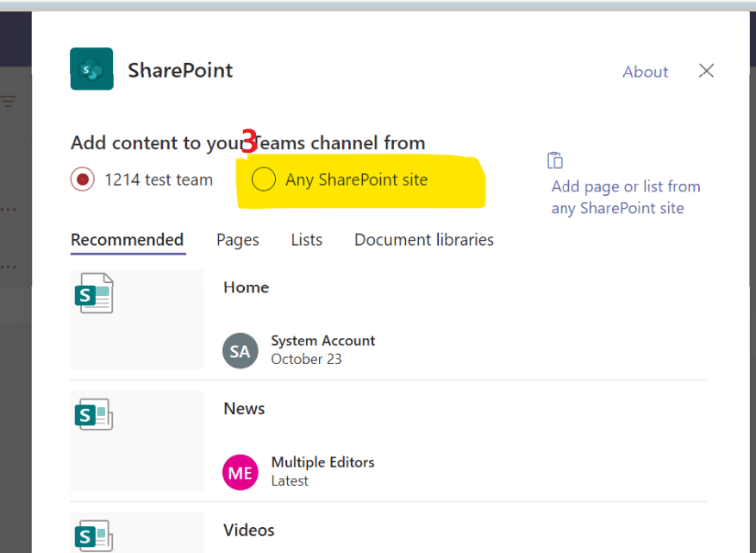
Task: Click the filter icon in the background Teams window
Action: pyautogui.click(x=9, y=101)
